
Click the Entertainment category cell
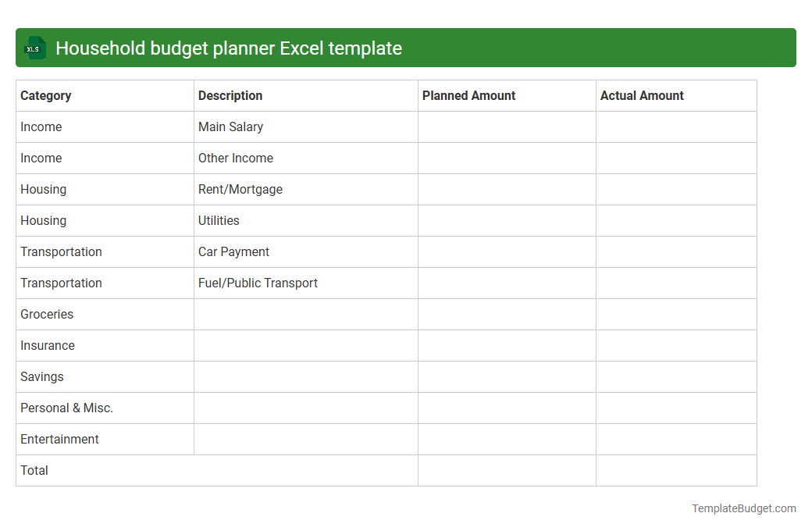pos(59,439)
